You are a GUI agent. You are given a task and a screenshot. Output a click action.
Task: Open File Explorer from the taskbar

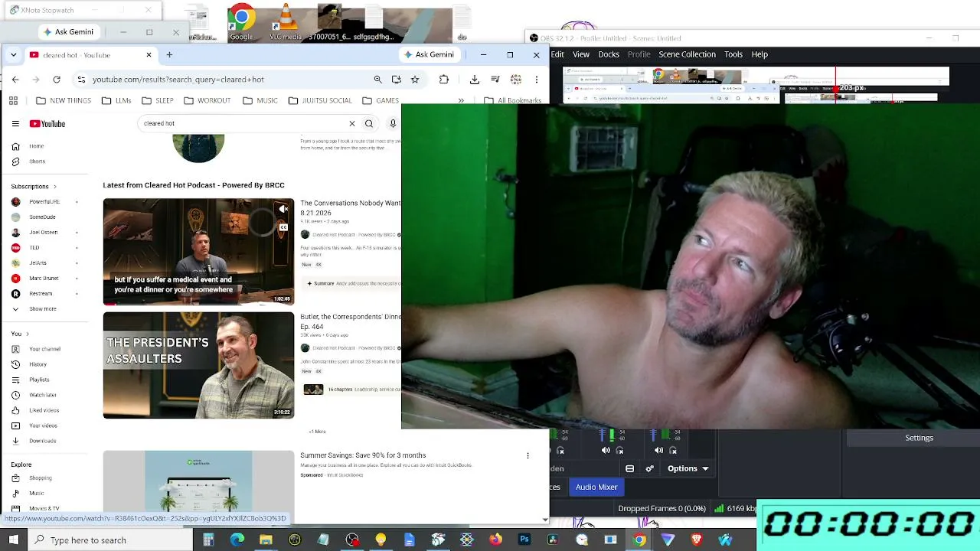tap(266, 540)
